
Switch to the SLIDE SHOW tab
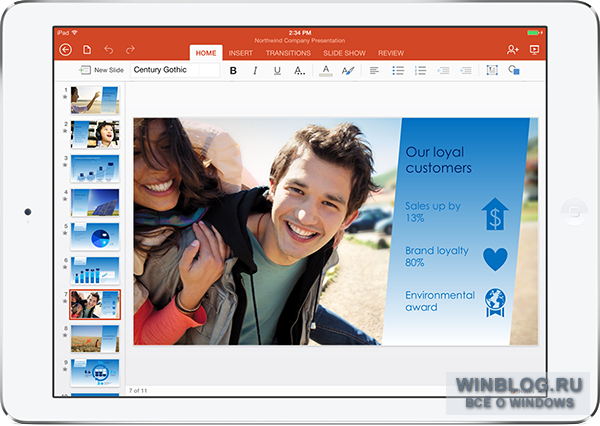click(x=344, y=53)
